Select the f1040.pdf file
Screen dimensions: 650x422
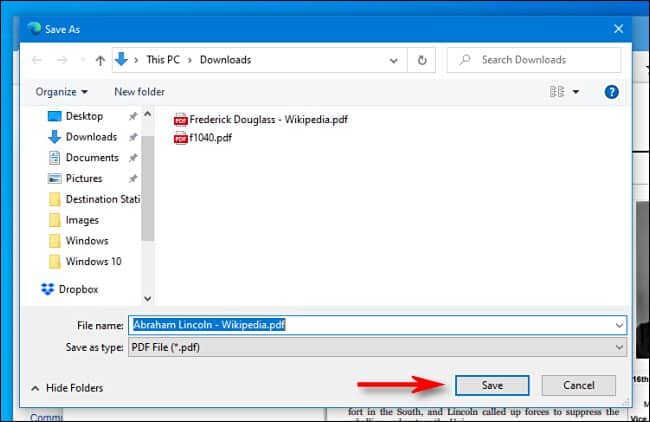click(203, 138)
